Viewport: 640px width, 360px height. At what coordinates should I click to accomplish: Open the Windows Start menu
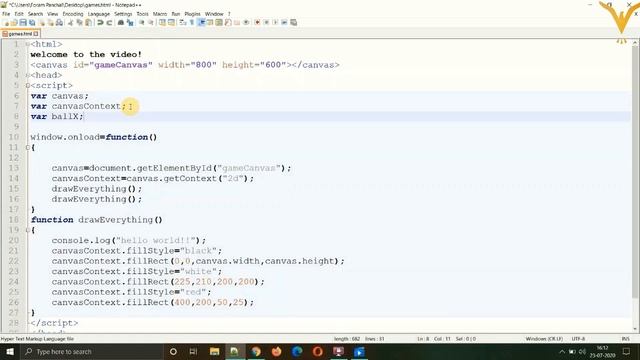pos(10,351)
